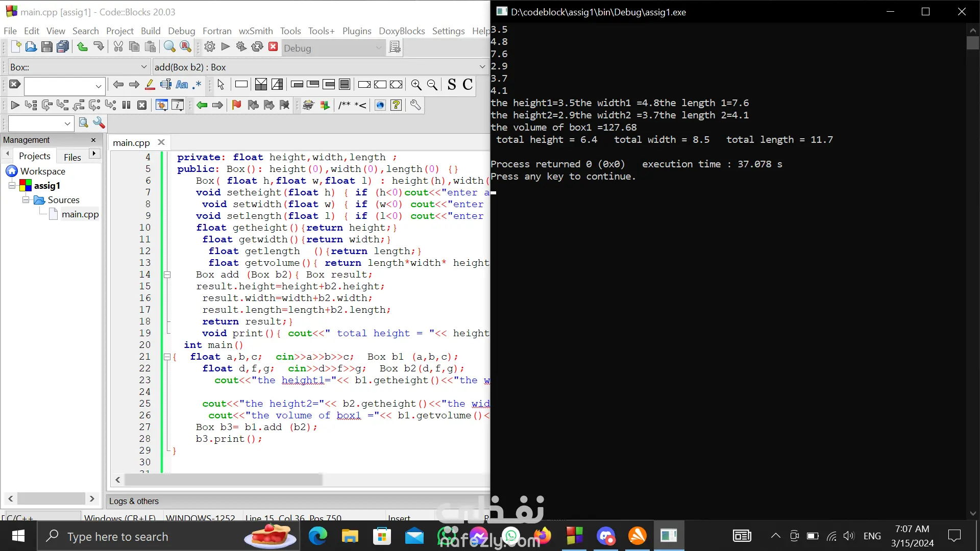Click the debugging windows bug icon

[161, 105]
